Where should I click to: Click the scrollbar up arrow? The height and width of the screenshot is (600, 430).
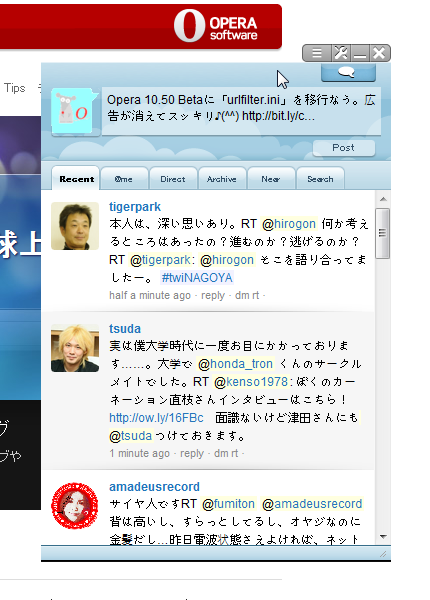(x=383, y=199)
